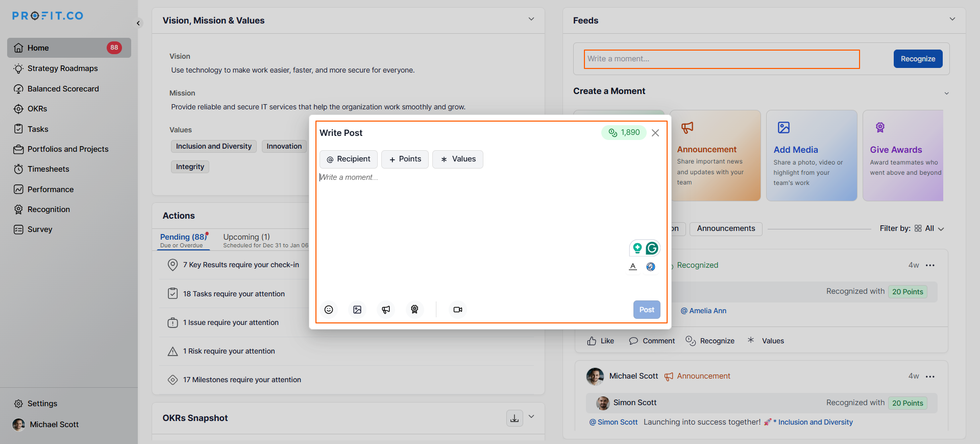Open options menu for the Recognized post
The height and width of the screenshot is (444, 980).
[930, 265]
